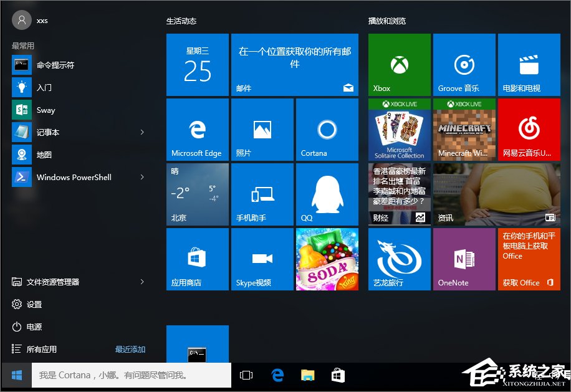
Task: Expand the 文件资源管理器 chevron
Action: (x=142, y=282)
